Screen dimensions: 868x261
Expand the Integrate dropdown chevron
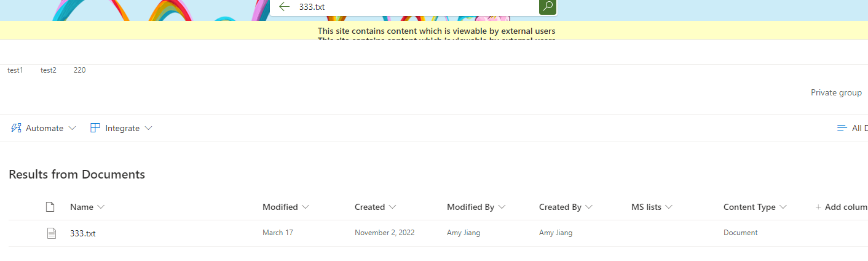click(x=148, y=128)
